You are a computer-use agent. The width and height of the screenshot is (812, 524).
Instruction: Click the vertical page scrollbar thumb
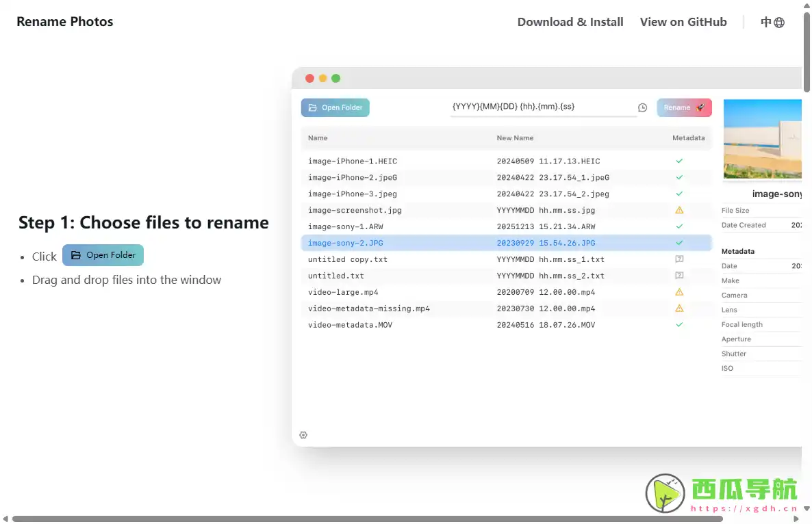pos(807,52)
